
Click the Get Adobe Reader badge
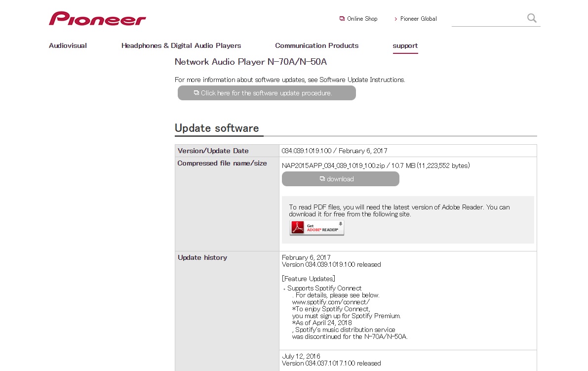317,228
